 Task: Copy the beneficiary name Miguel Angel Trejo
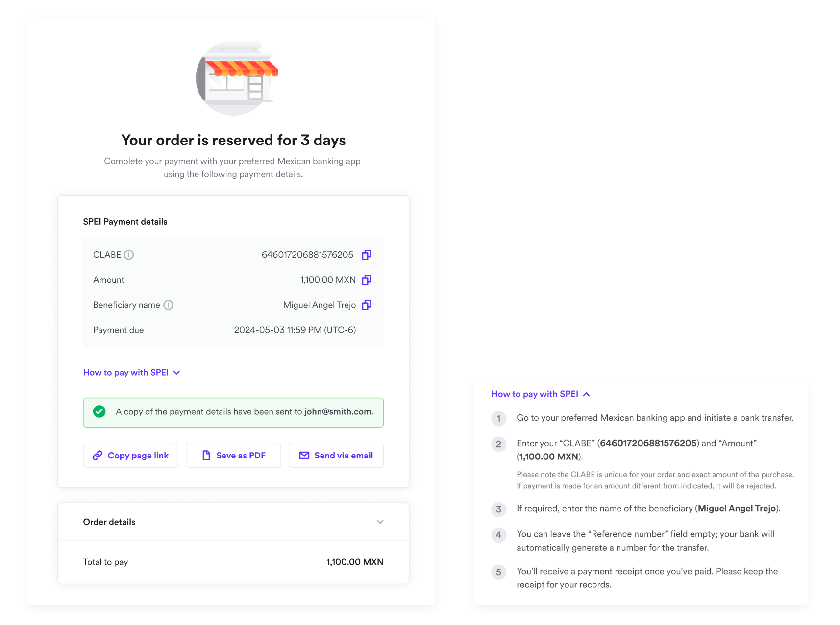pos(366,305)
